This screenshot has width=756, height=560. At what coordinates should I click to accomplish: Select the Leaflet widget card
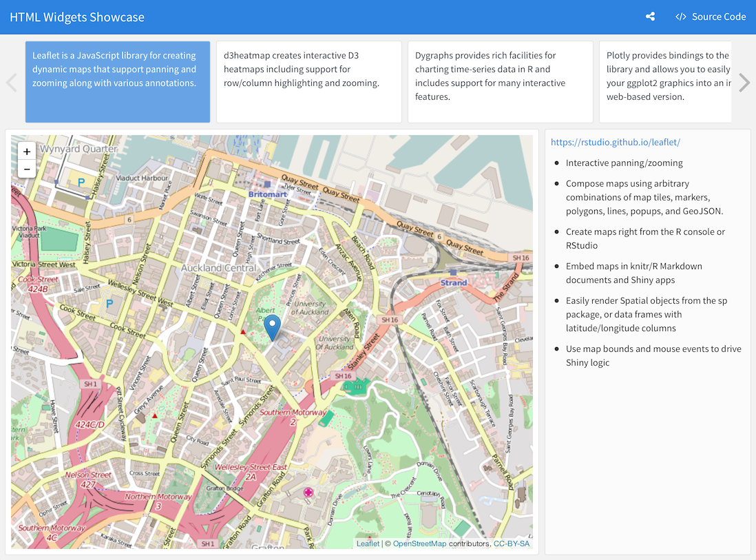pyautogui.click(x=118, y=81)
